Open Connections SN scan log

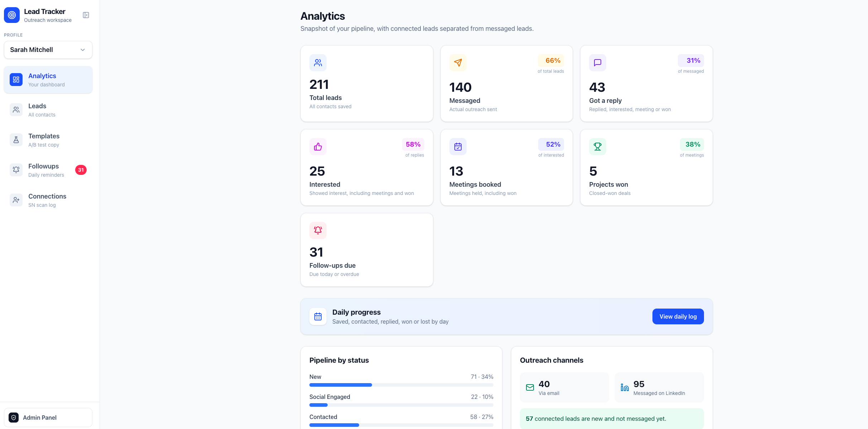tap(48, 200)
